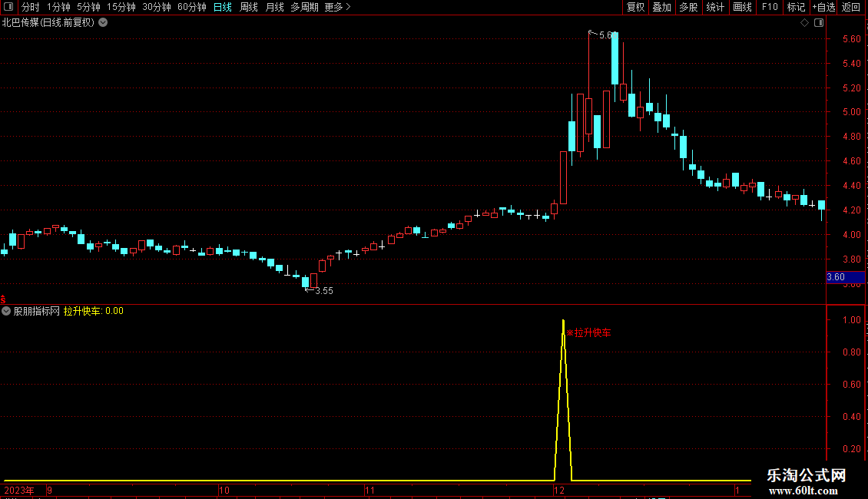Click the month 11 marker on timeline
Viewport: 868px width, 499px height.
click(369, 490)
